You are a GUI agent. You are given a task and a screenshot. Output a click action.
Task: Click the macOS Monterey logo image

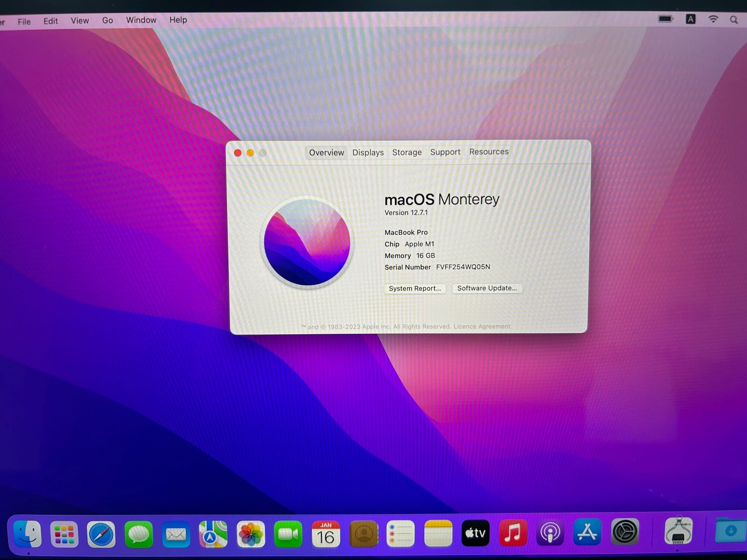307,243
